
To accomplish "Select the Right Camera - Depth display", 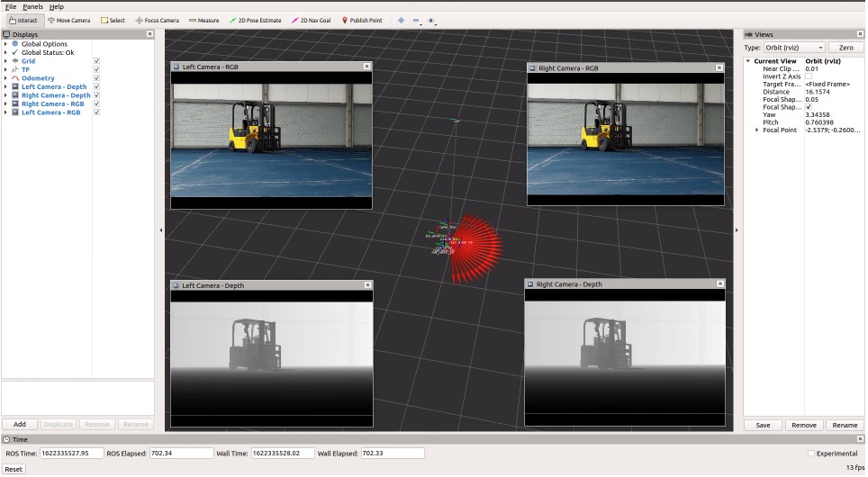I will pyautogui.click(x=56, y=95).
